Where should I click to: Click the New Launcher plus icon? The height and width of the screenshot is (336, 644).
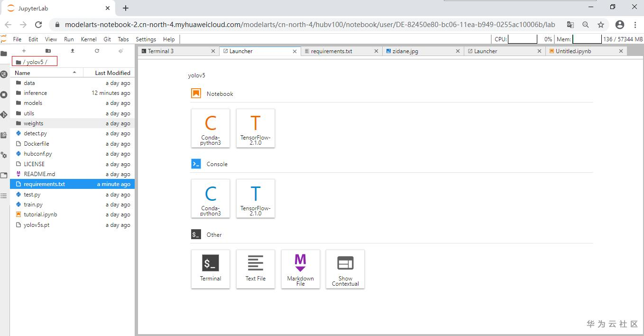(x=24, y=51)
